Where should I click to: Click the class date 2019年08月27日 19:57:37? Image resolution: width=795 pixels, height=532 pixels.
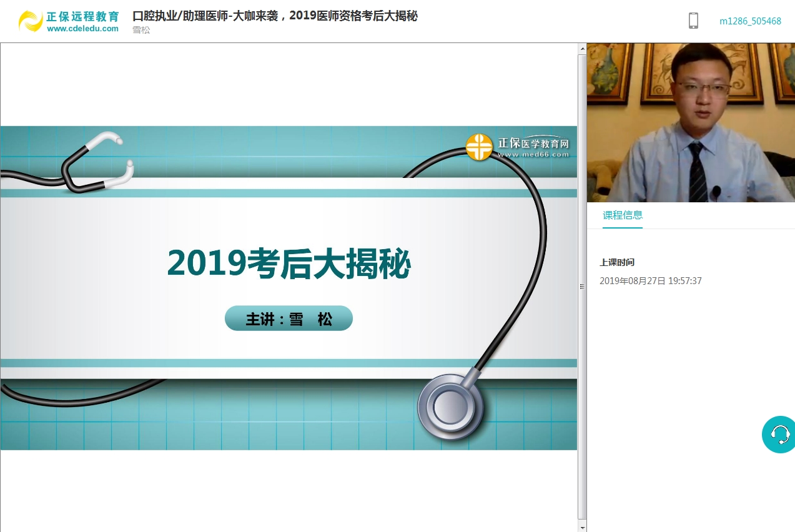coord(650,281)
